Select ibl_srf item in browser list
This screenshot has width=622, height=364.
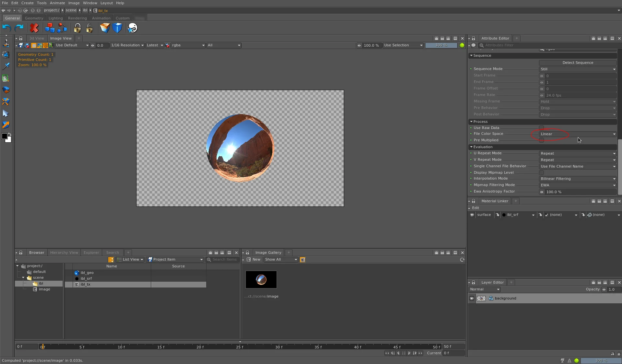[86, 279]
